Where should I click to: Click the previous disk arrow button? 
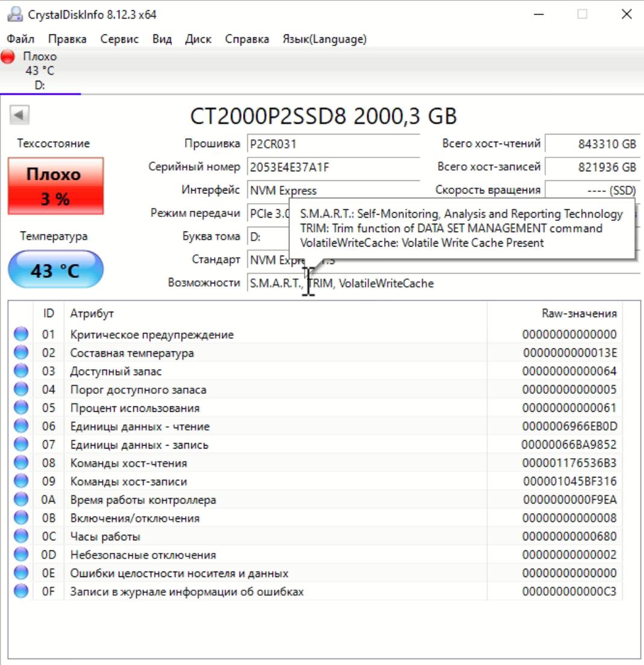pos(19,115)
